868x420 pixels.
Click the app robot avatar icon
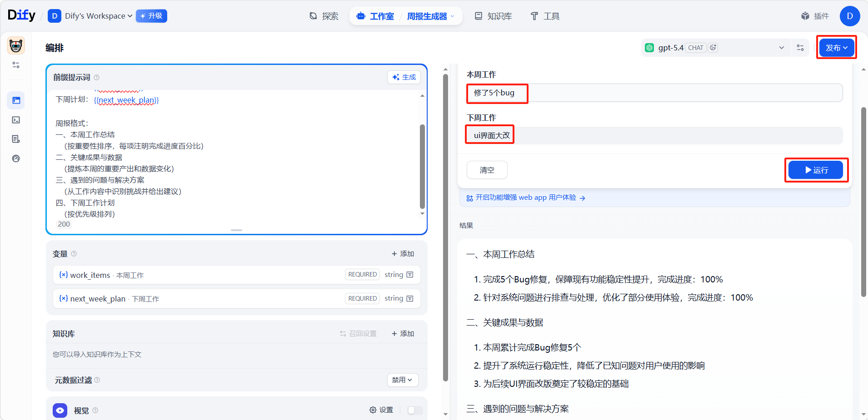(16, 46)
